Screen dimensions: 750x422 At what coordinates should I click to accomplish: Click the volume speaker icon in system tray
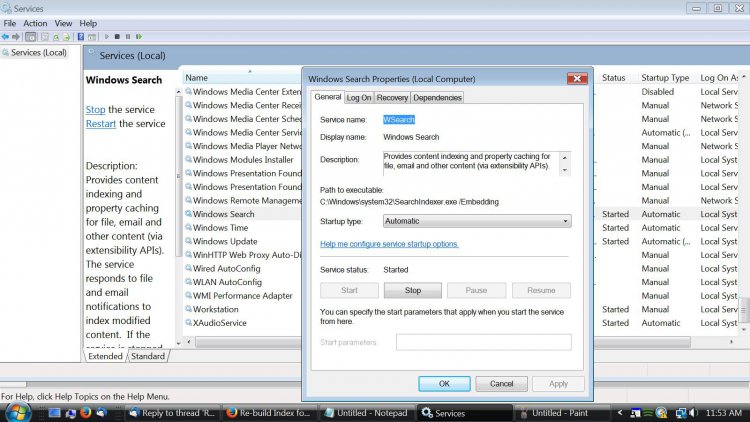tap(694, 412)
